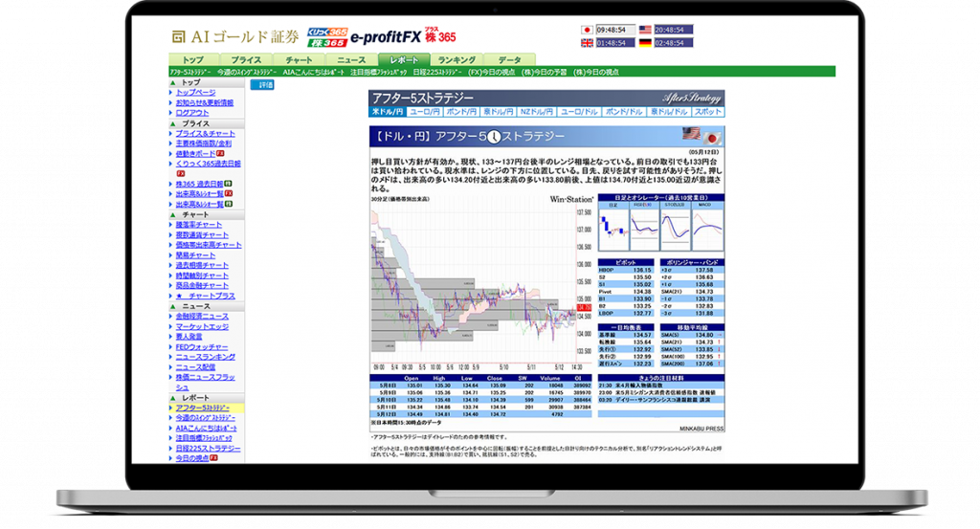Open the チャート main tab

point(299,60)
